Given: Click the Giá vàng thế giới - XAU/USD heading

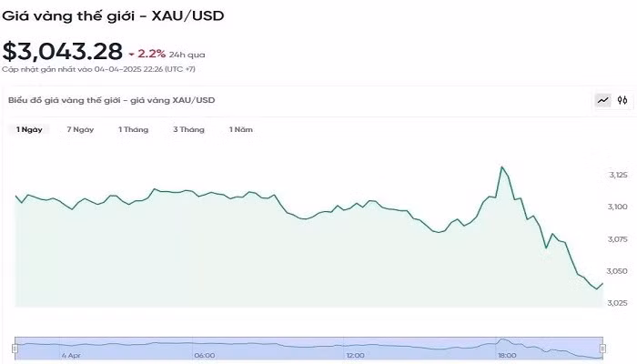Looking at the screenshot, I should coord(112,16).
